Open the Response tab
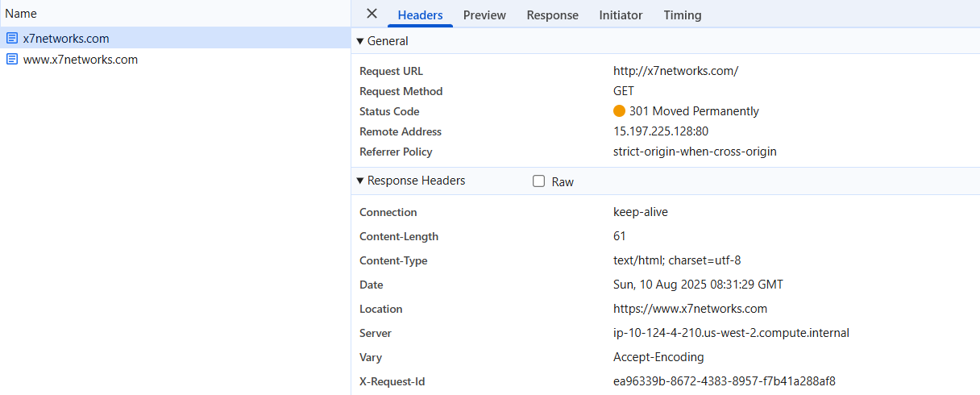980x395 pixels. [553, 15]
